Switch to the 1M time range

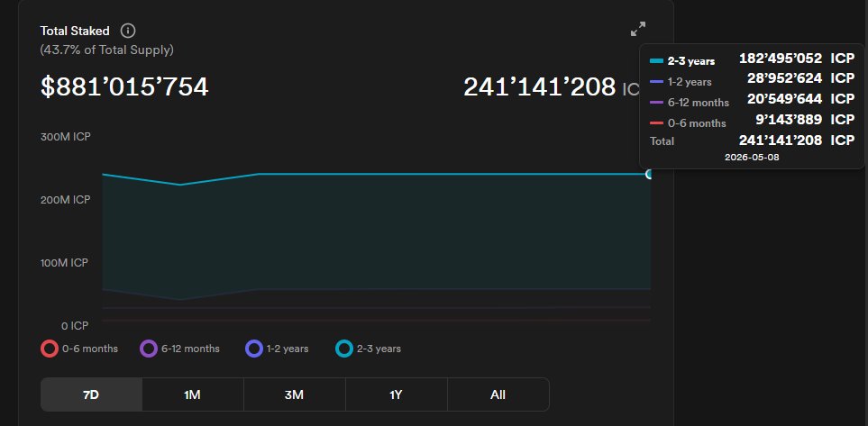pos(193,394)
